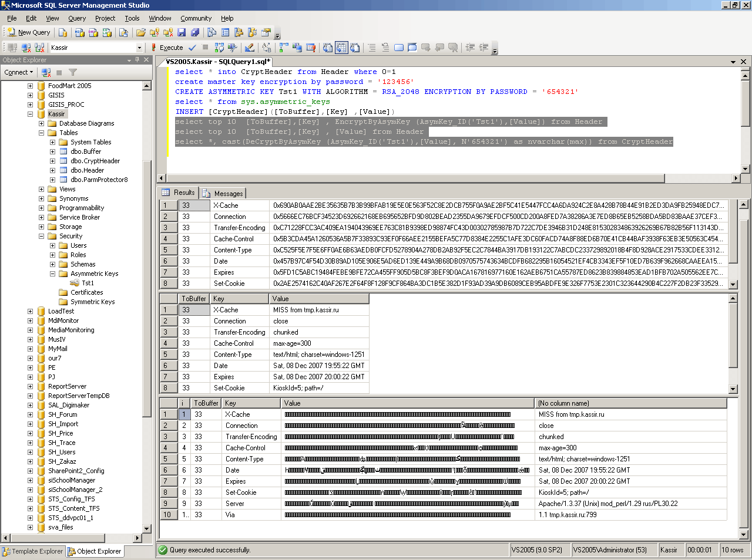Screen dimensions: 752x560
Task: Select the Tst1 asymmetric key item
Action: tap(88, 283)
